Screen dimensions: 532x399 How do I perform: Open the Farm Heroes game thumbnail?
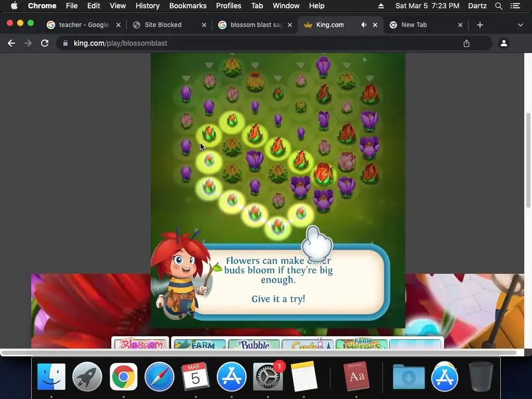coord(362,343)
